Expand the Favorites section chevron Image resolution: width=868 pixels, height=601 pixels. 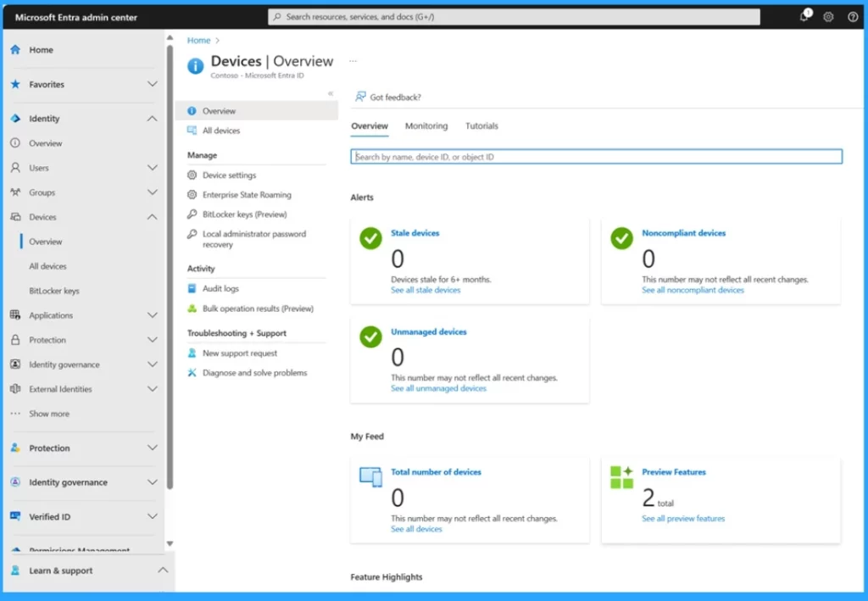pyautogui.click(x=153, y=84)
